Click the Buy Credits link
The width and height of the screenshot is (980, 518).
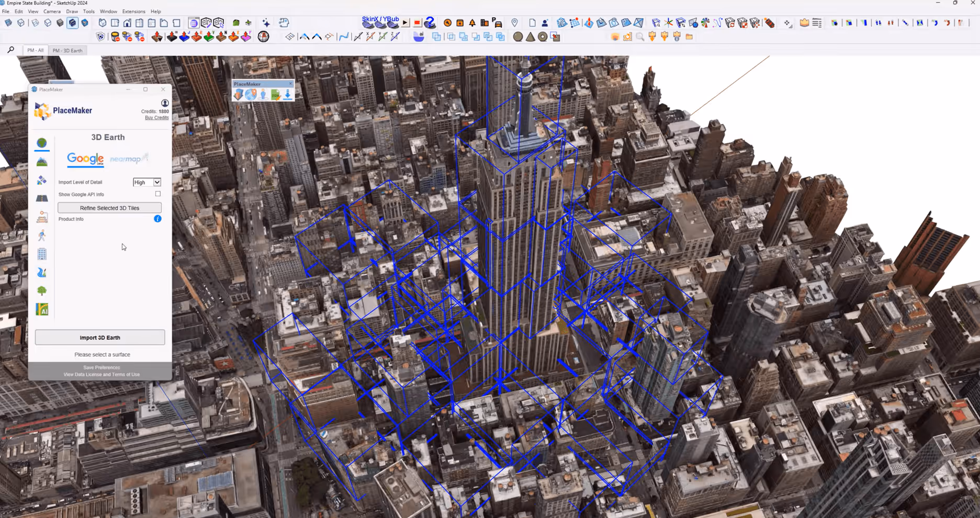pos(156,118)
